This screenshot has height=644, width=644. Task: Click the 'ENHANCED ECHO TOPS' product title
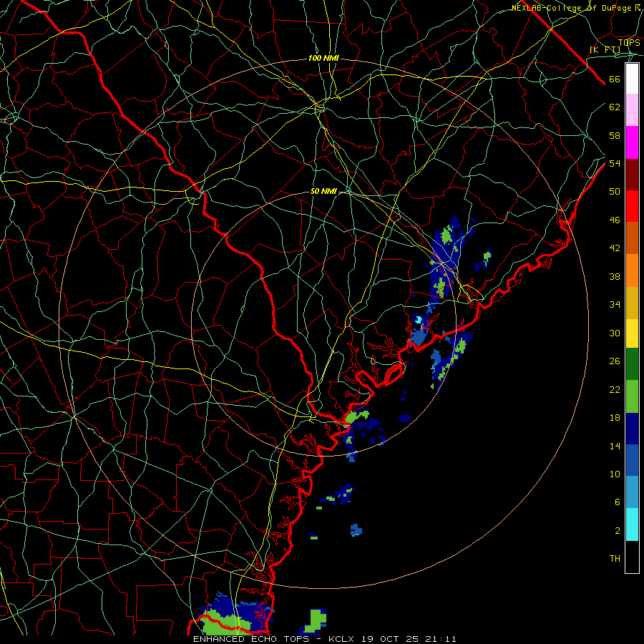(251, 639)
